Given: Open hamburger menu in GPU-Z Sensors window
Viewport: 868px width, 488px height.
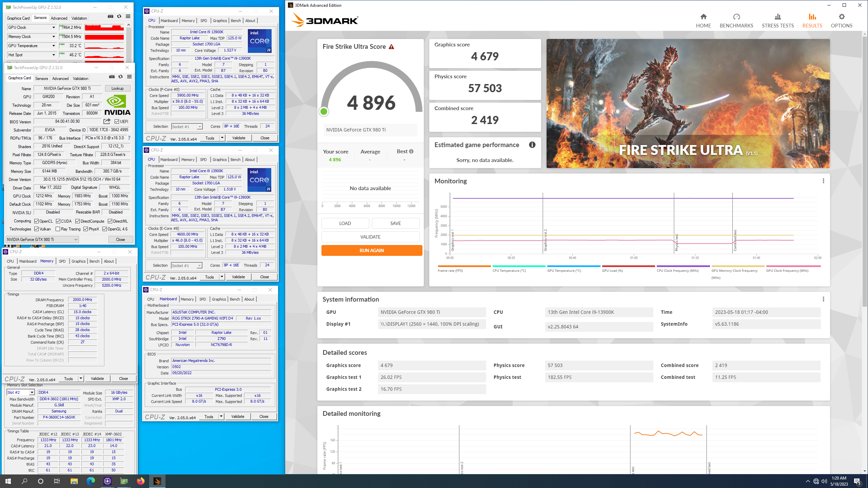Looking at the screenshot, I should point(128,16).
